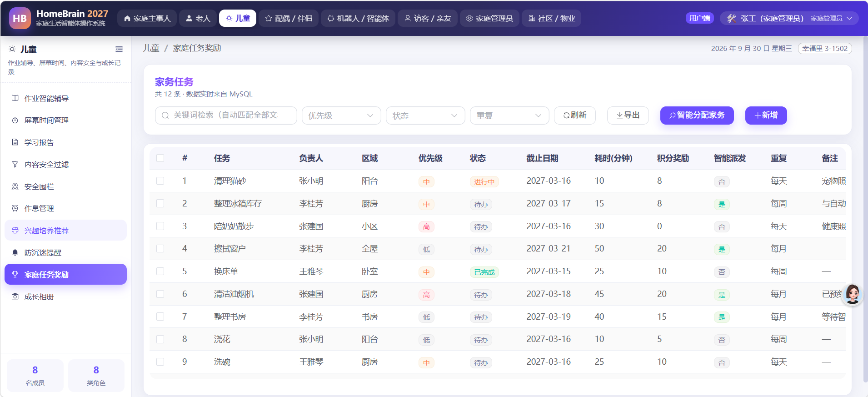Check the box for 整理冰箱库存 row
868x397 pixels.
coord(160,203)
